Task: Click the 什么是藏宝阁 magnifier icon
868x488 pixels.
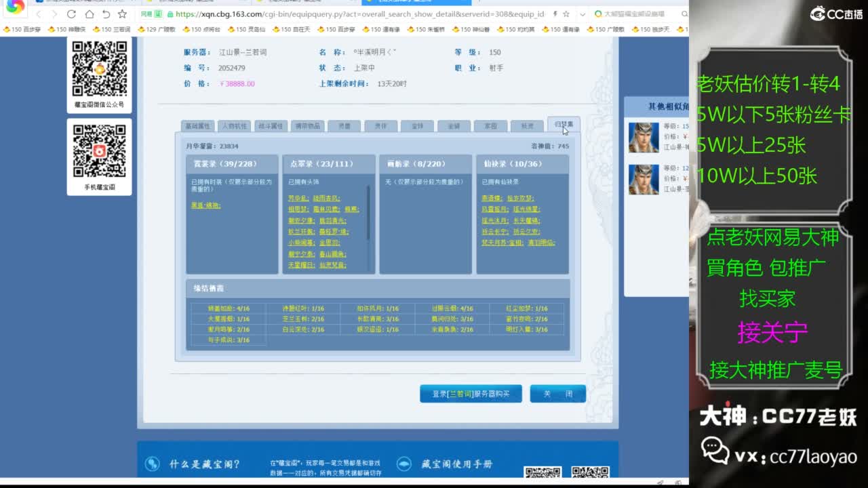Action: [x=152, y=464]
